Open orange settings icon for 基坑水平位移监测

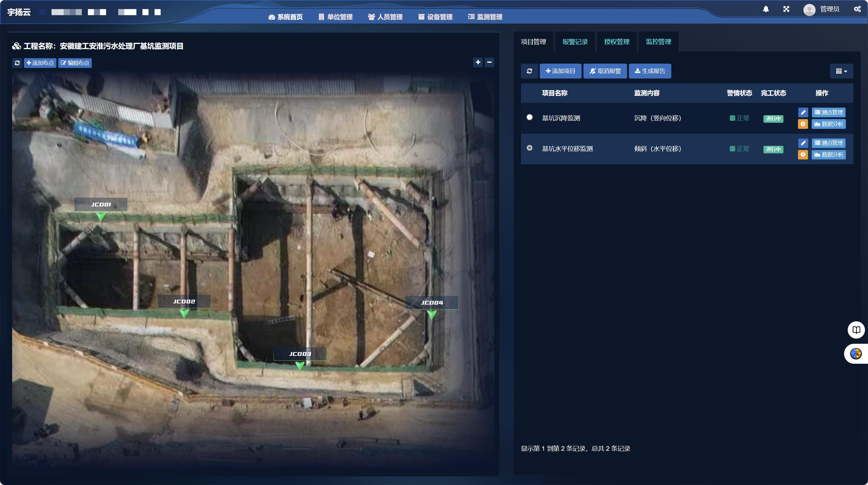[803, 155]
